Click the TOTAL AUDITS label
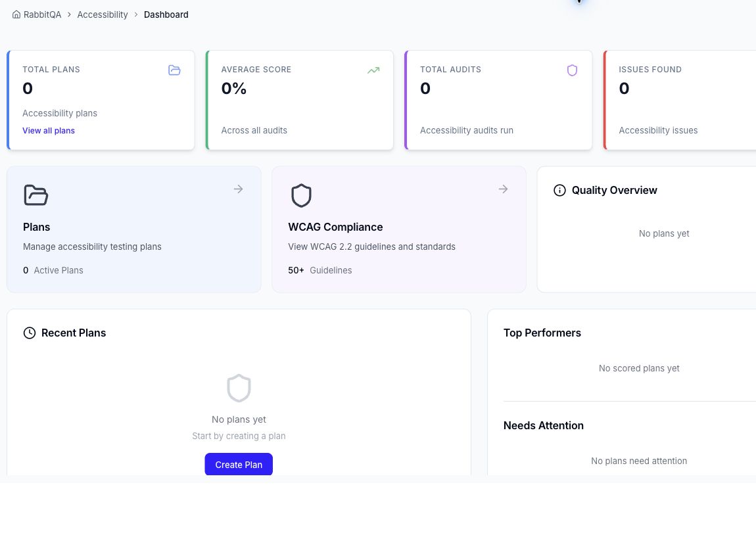Viewport: 756px width, 539px height. pos(450,70)
